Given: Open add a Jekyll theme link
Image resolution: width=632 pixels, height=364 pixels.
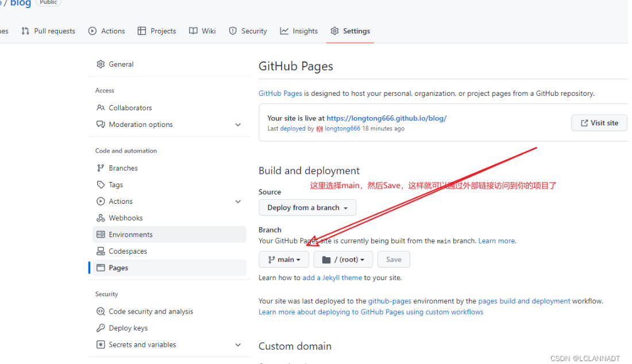Looking at the screenshot, I should pos(332,277).
